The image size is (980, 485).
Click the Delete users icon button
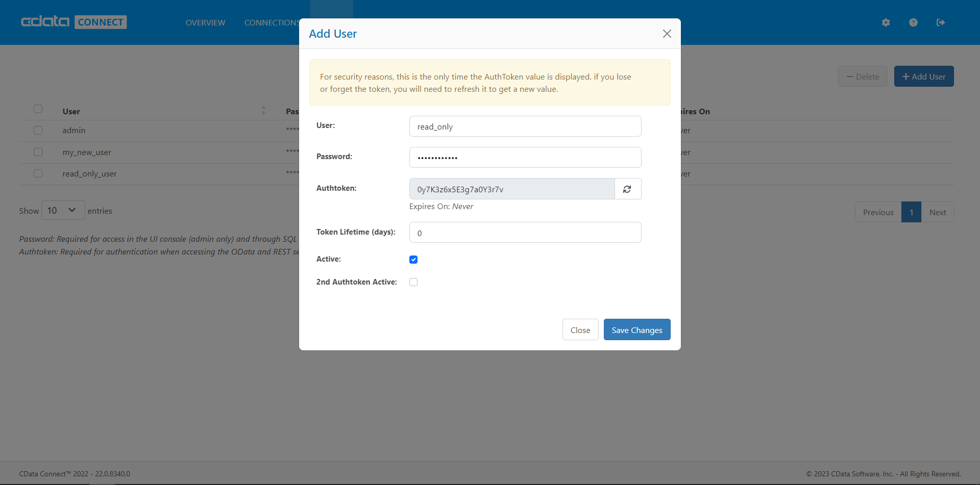(863, 76)
